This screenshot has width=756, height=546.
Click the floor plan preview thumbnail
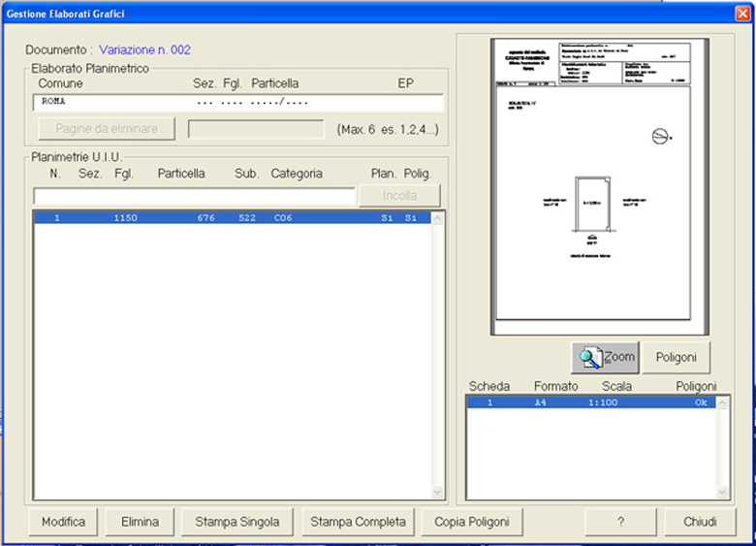click(599, 186)
